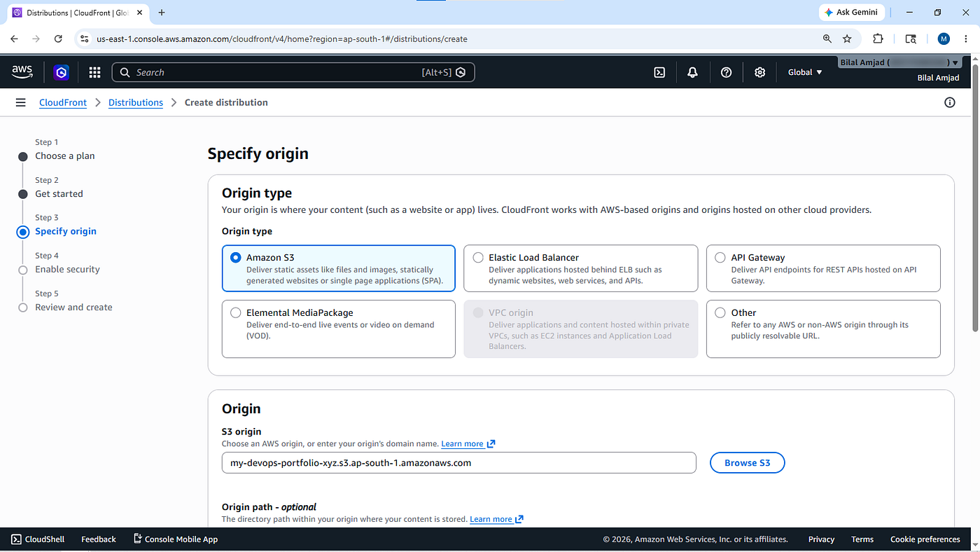Viewport: 980px width, 552px height.
Task: Open CloudShell from the footer
Action: 38,539
